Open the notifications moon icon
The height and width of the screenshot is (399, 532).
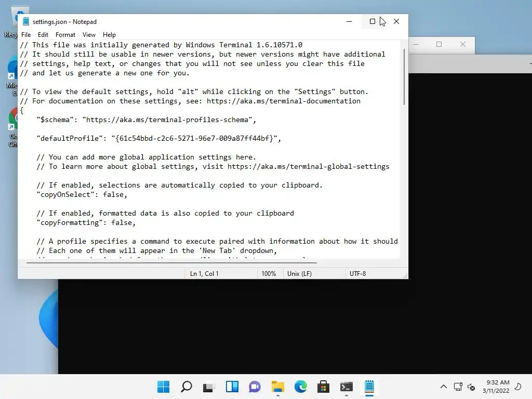pos(518,387)
